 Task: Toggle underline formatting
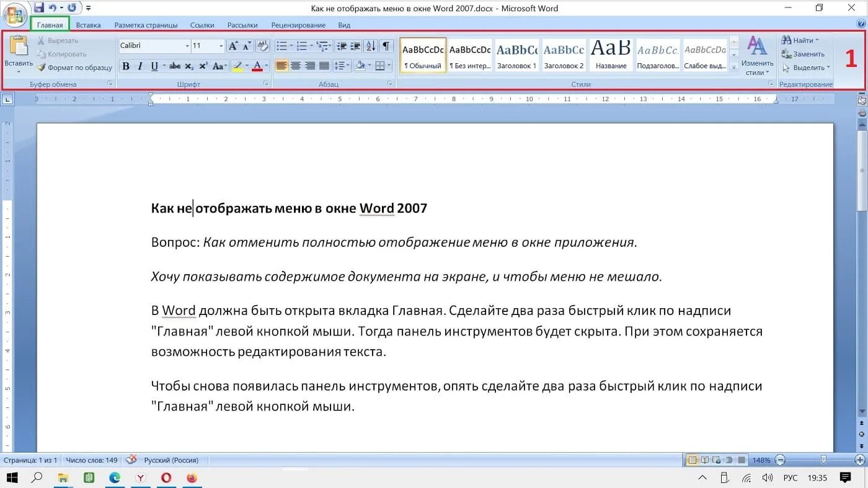[x=154, y=66]
